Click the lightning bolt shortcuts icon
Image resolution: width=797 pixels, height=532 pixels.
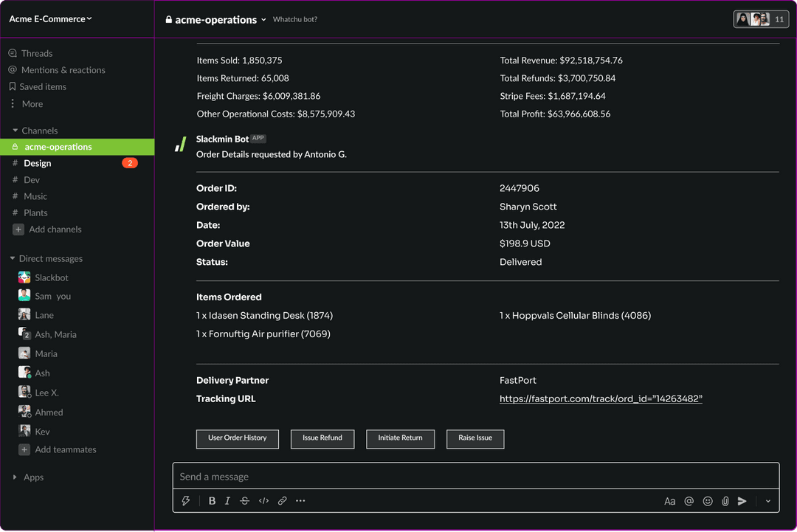[x=186, y=501]
